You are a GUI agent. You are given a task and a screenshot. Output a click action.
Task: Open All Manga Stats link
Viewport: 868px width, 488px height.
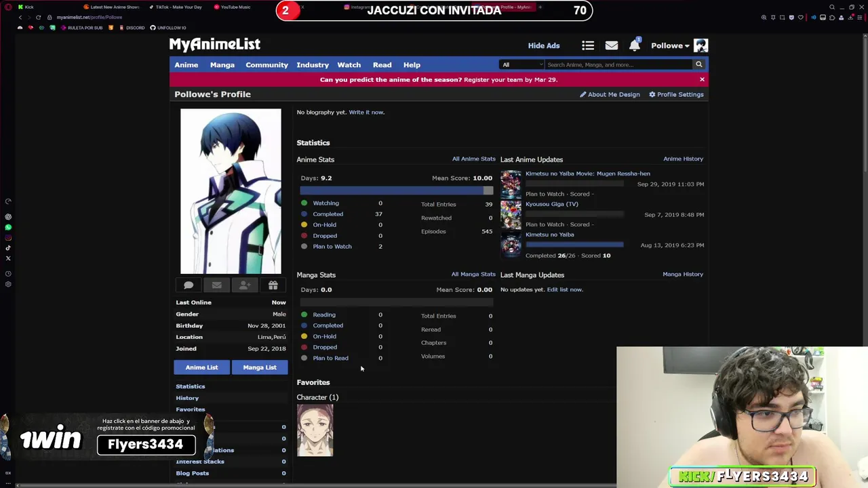click(x=473, y=274)
